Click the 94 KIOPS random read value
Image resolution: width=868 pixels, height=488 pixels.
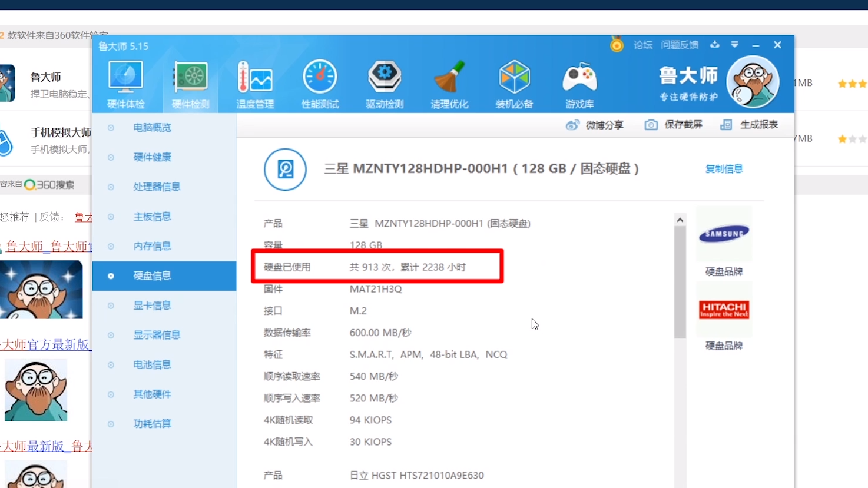point(370,420)
